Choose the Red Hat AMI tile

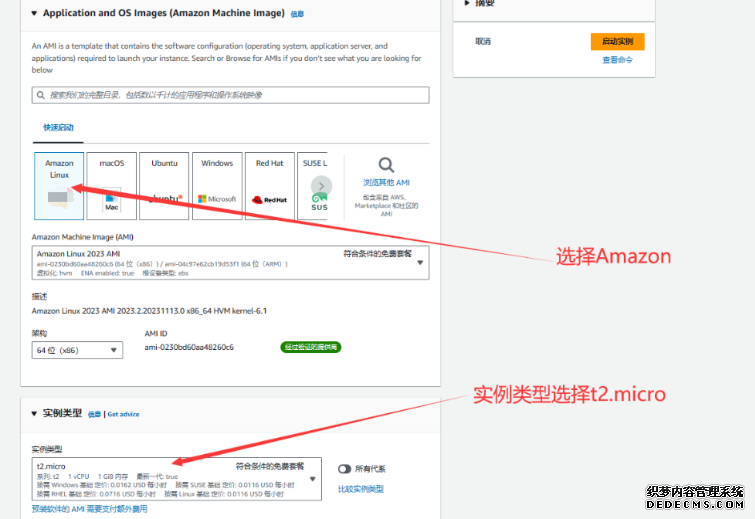click(x=270, y=185)
